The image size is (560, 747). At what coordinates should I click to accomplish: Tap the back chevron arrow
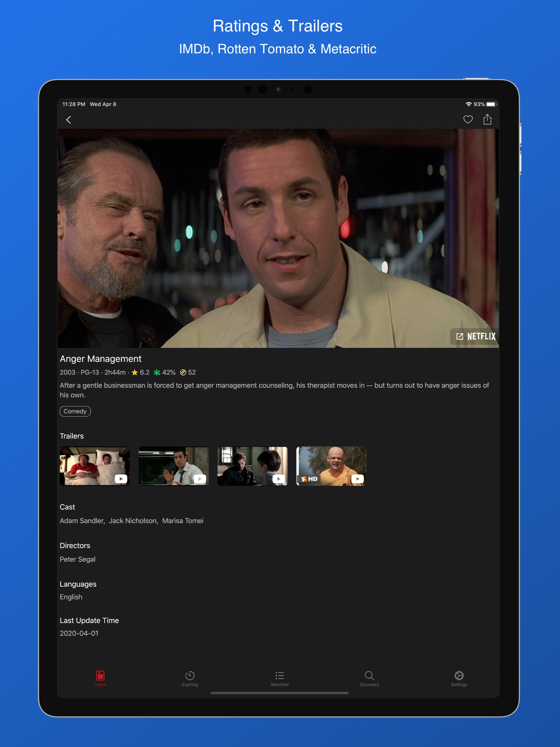[x=69, y=119]
